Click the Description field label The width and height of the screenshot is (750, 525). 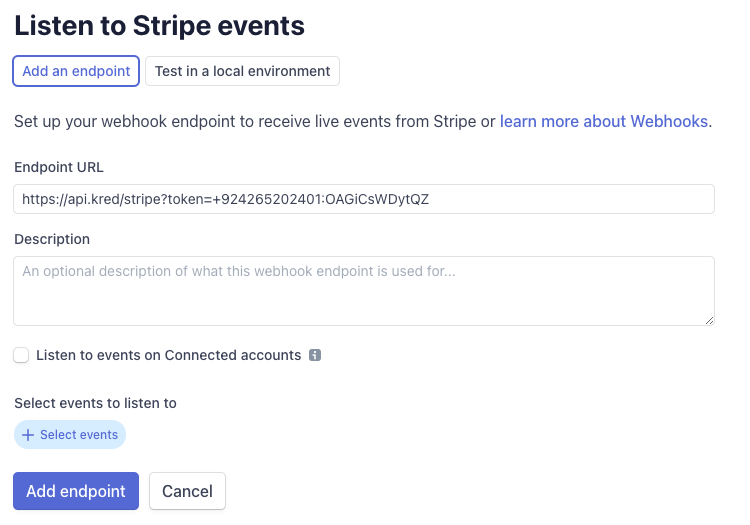point(52,239)
